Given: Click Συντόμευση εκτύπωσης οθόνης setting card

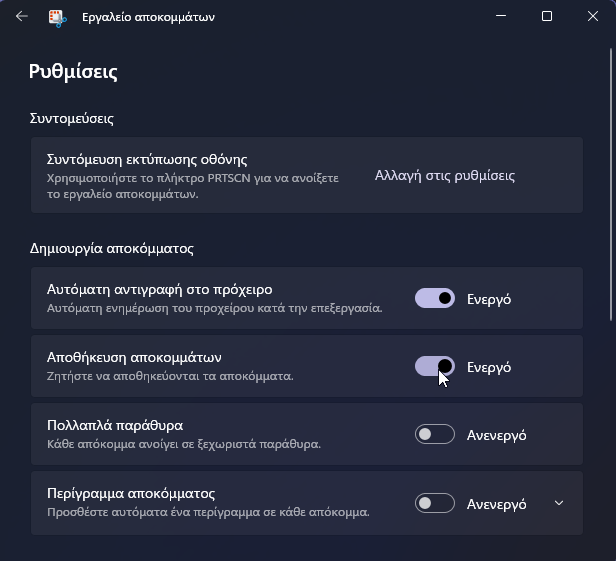Looking at the screenshot, I should point(307,175).
